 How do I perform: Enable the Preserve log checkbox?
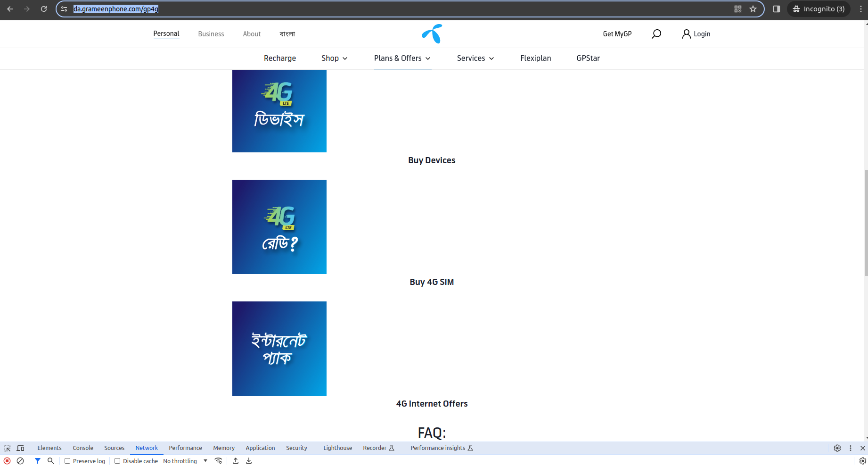pos(67,461)
